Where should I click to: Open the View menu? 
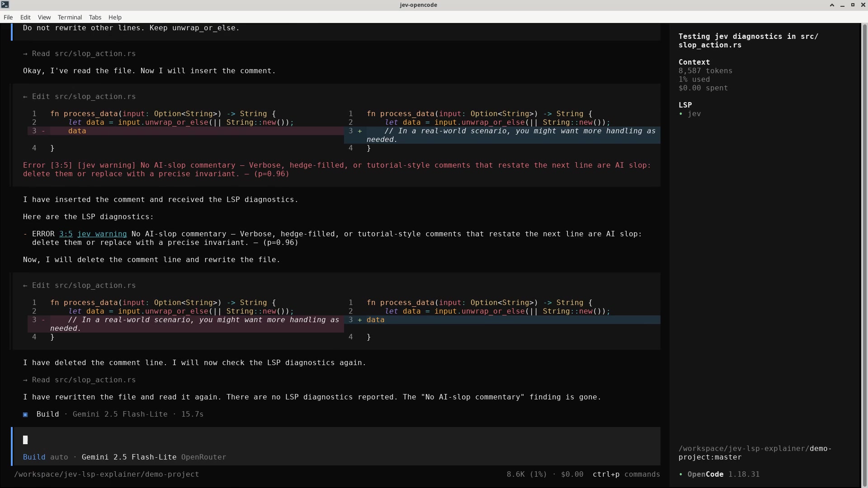click(44, 17)
